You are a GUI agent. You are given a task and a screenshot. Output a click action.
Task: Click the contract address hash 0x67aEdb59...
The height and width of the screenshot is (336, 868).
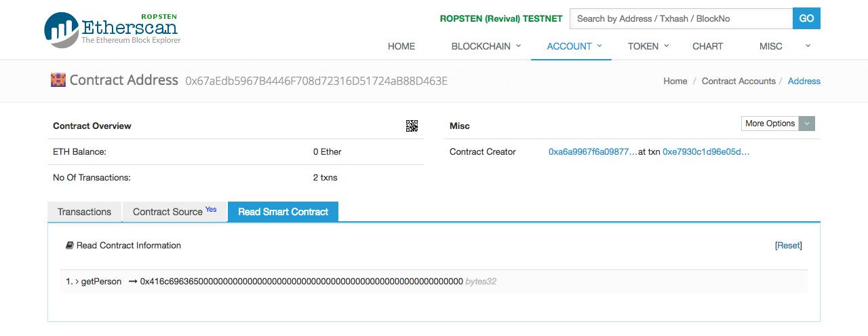(x=316, y=81)
